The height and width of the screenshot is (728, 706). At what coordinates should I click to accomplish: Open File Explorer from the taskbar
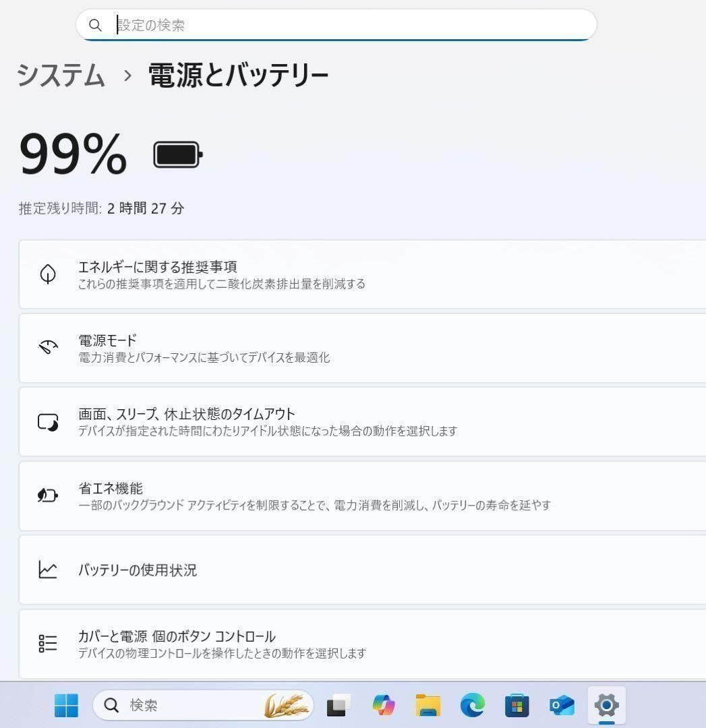tap(428, 706)
